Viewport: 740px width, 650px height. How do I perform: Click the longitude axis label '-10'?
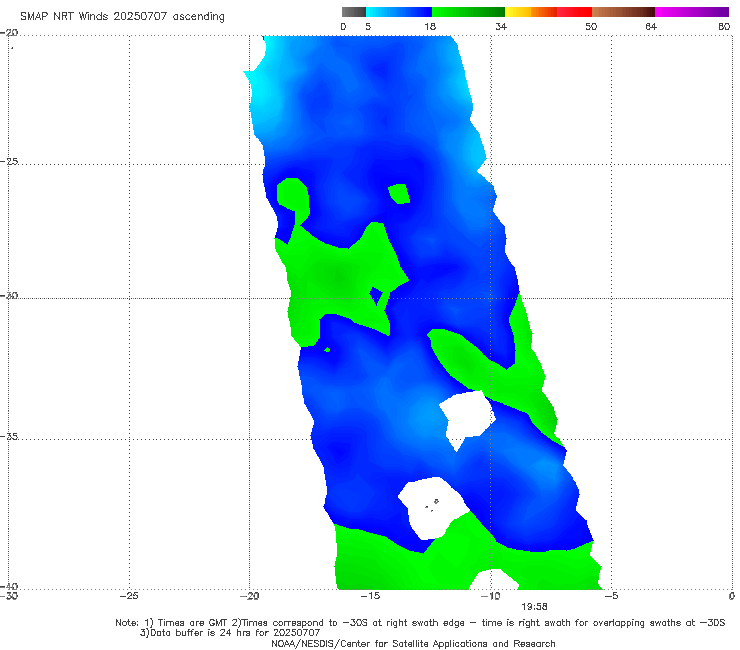pyautogui.click(x=490, y=596)
